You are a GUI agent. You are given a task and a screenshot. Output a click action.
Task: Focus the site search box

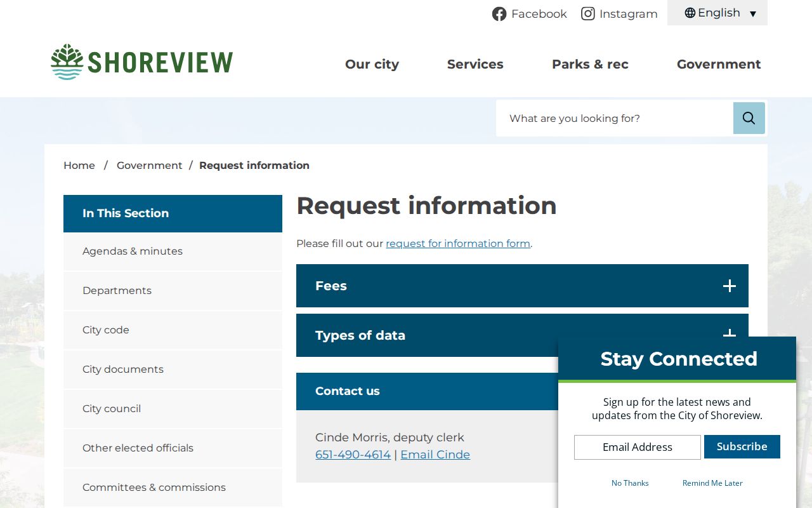pos(615,118)
